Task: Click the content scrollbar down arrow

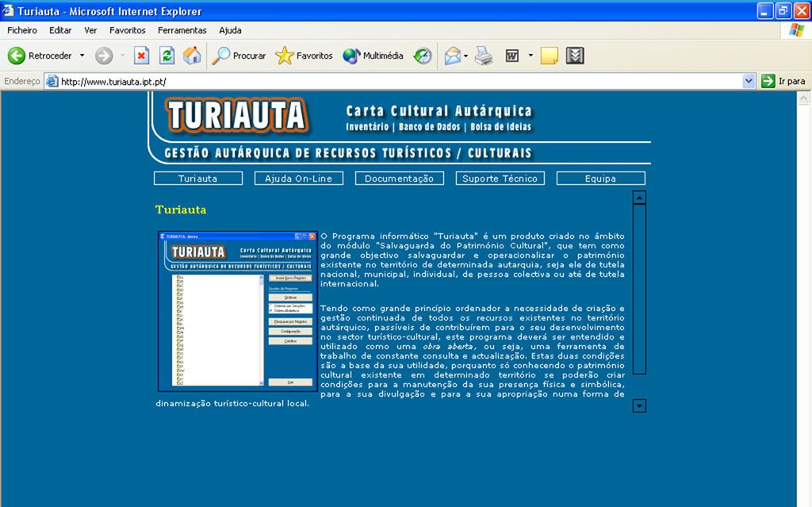Action: [x=640, y=406]
